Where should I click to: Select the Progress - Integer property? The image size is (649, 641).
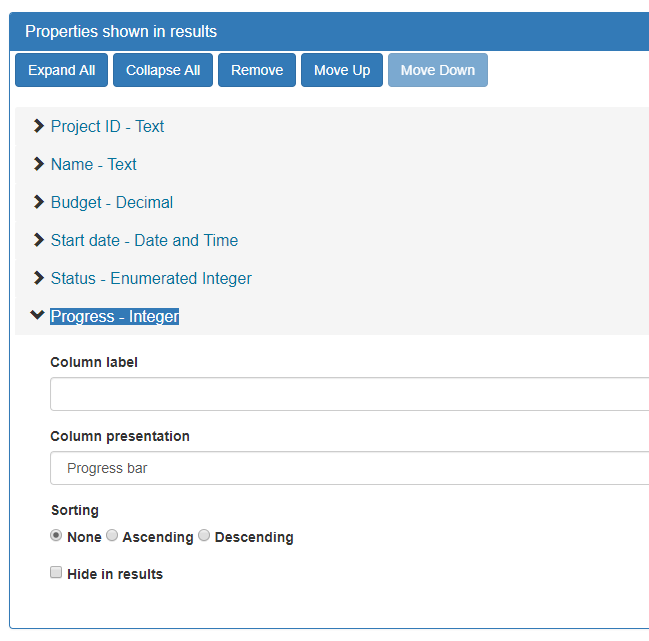pos(115,317)
